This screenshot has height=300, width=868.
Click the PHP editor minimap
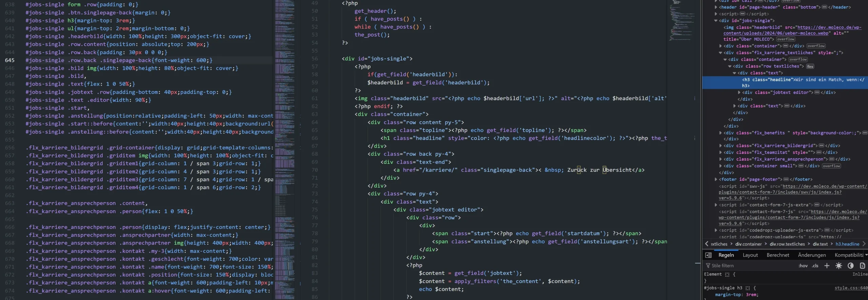click(682, 21)
